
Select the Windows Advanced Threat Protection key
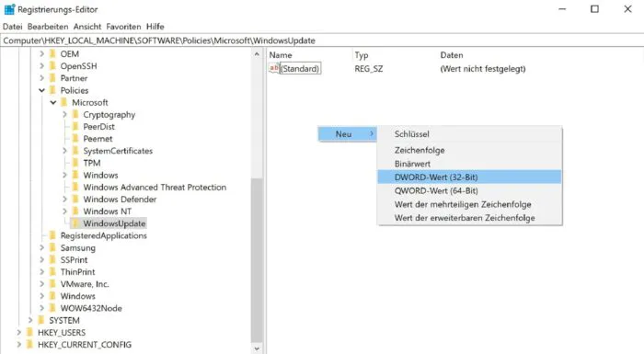click(155, 188)
